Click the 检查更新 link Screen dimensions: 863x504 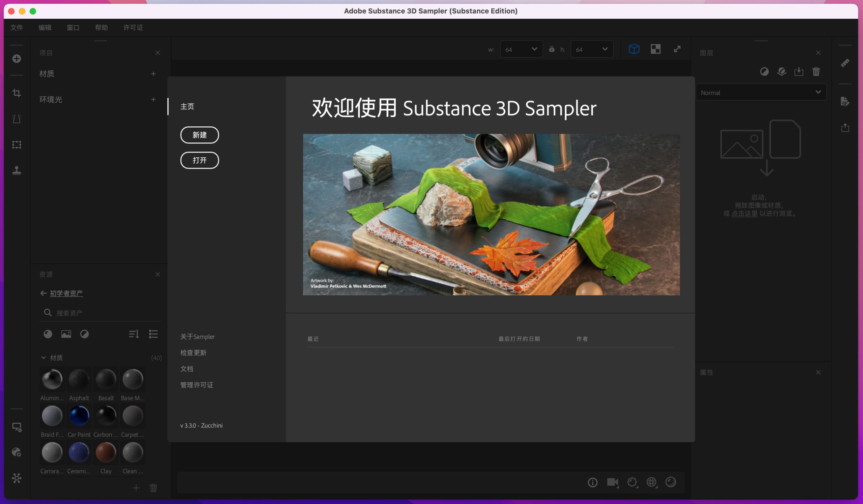coord(193,353)
